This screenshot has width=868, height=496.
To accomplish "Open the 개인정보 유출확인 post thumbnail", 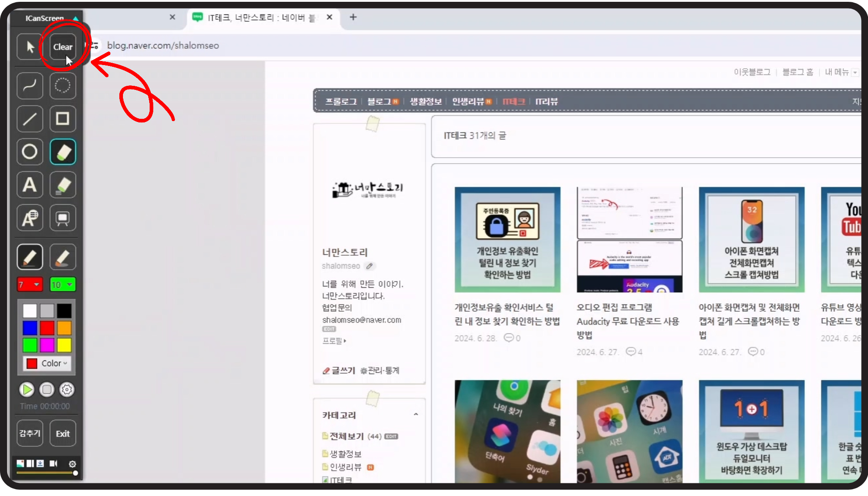I will [x=507, y=240].
